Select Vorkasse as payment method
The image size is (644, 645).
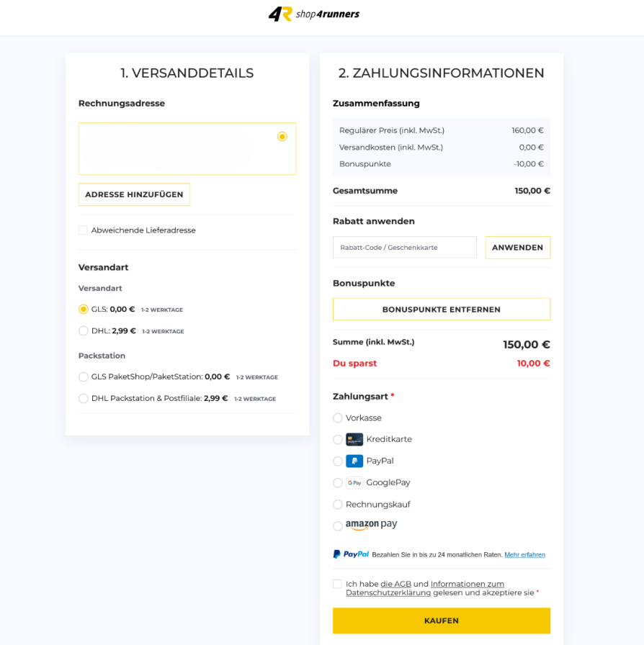(338, 418)
